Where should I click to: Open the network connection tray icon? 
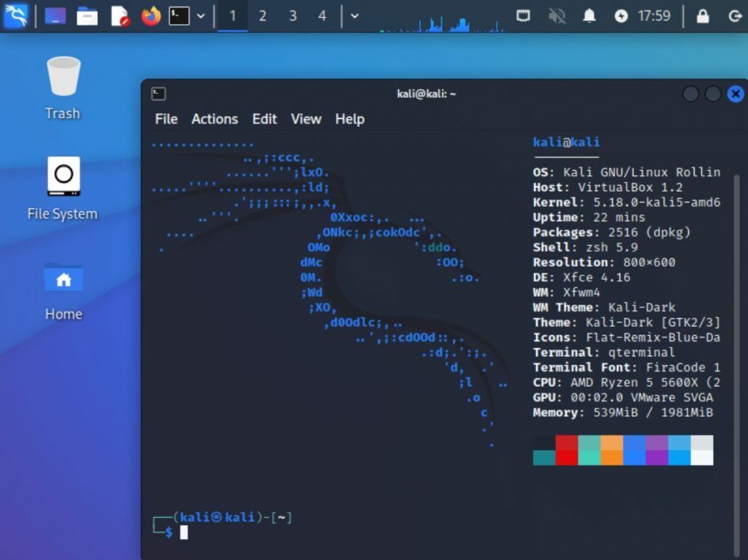[523, 16]
